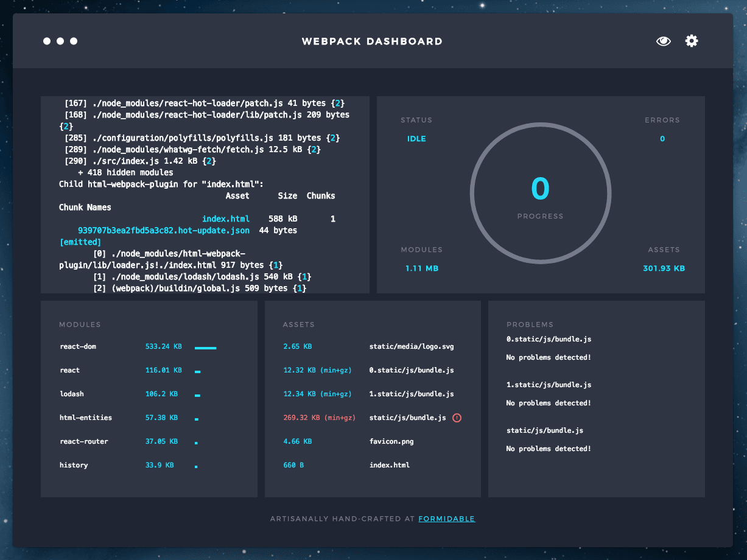The width and height of the screenshot is (747, 560).
Task: Click the MODULES panel heading
Action: [x=80, y=324]
